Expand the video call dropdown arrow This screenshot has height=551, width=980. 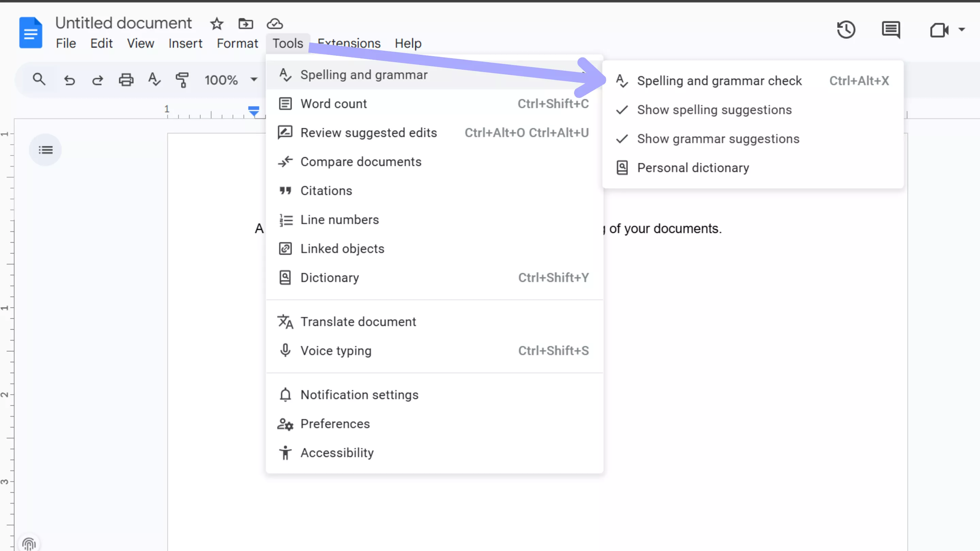click(961, 30)
